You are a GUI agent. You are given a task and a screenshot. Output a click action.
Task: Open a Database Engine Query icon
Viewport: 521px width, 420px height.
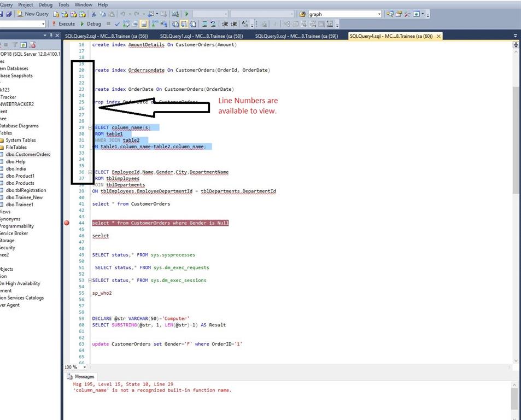(56, 14)
